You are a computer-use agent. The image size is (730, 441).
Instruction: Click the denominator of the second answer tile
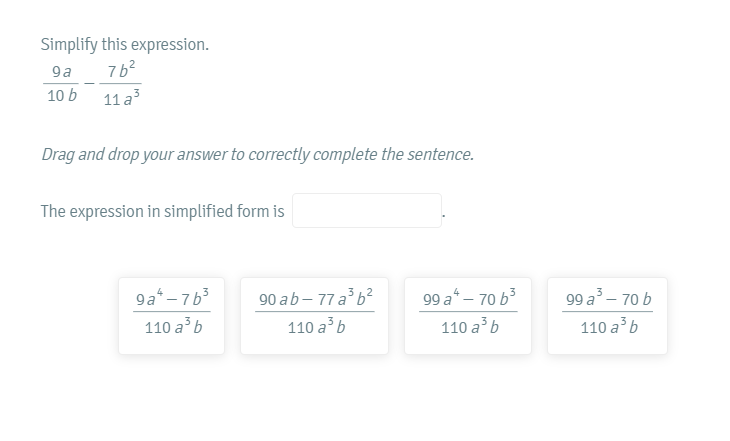coord(314,328)
